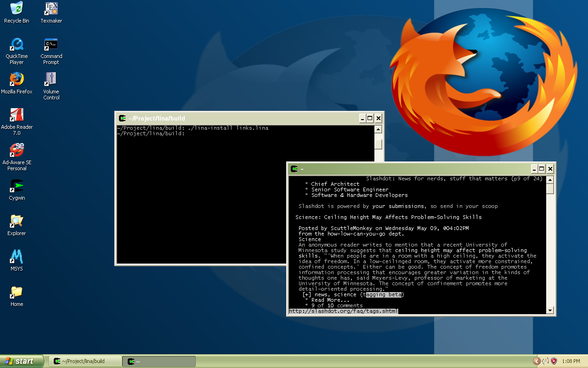588x368 pixels.
Task: Select the MSYS desktop icon
Action: point(17,260)
